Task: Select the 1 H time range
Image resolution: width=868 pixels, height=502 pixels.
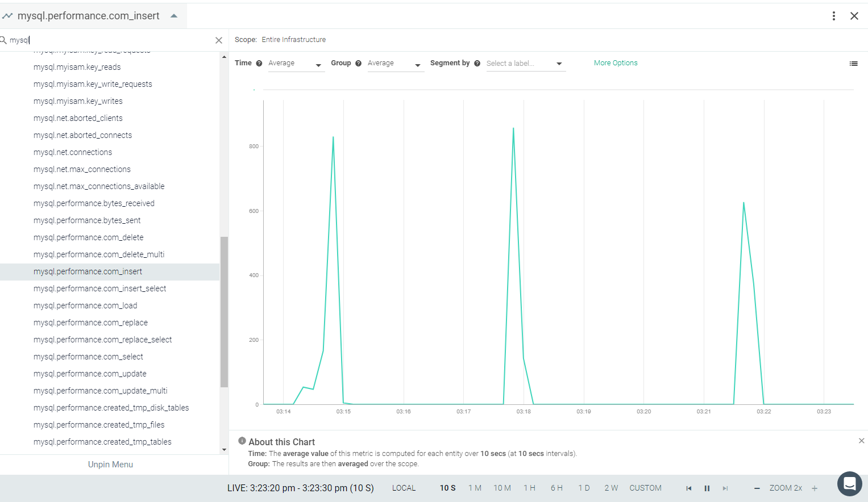Action: (x=530, y=488)
